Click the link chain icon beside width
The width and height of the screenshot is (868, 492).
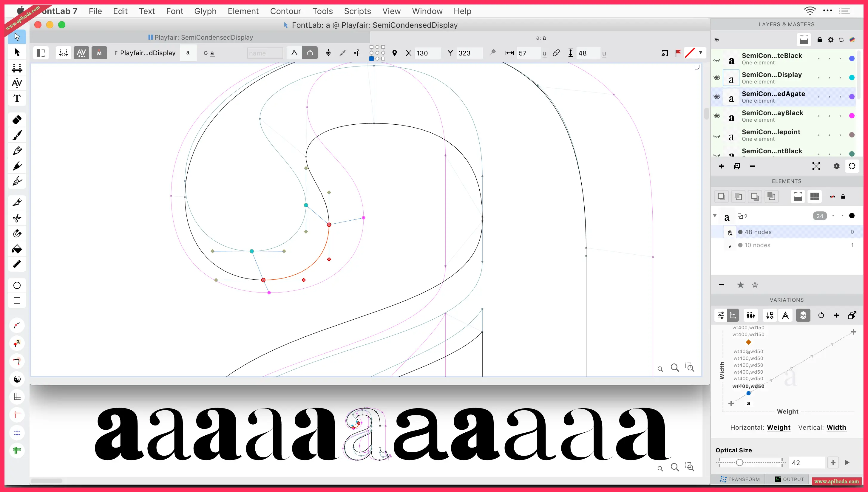pos(556,53)
